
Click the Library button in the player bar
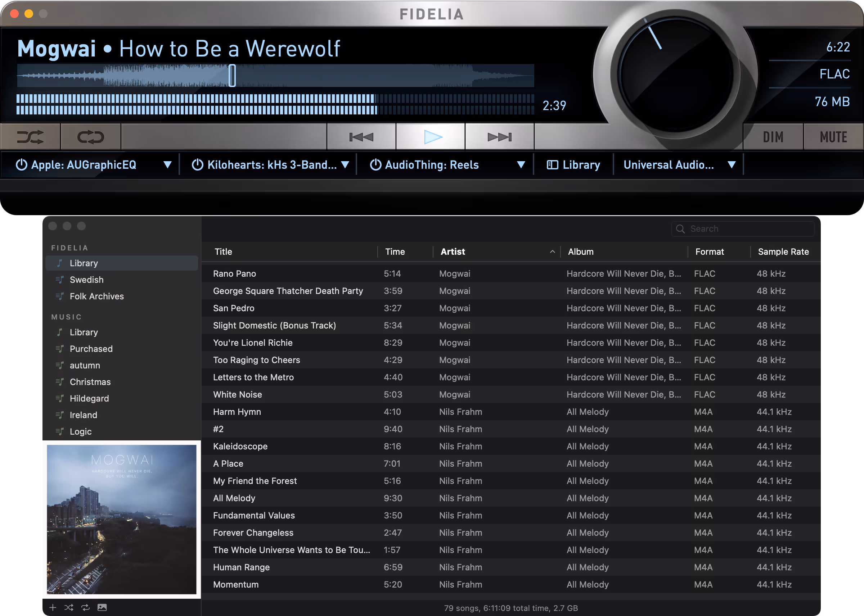[573, 165]
